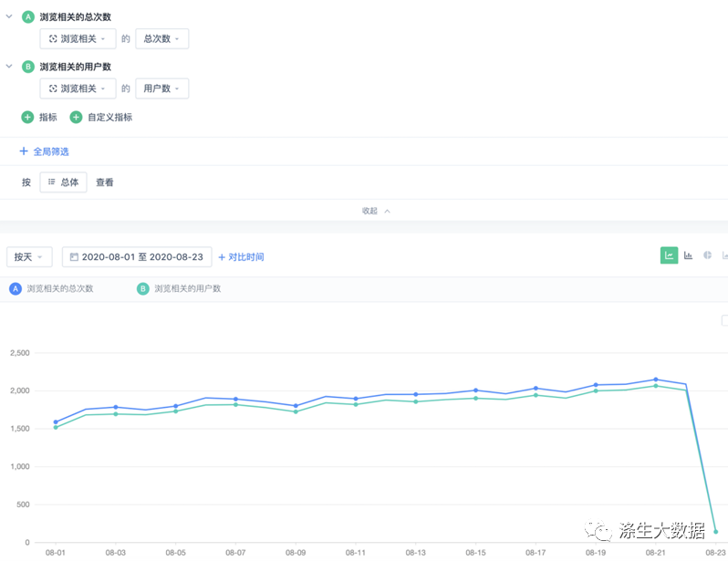Click the 08-21 peak point on blue line
Image resolution: width=728 pixels, height=562 pixels.
click(655, 380)
